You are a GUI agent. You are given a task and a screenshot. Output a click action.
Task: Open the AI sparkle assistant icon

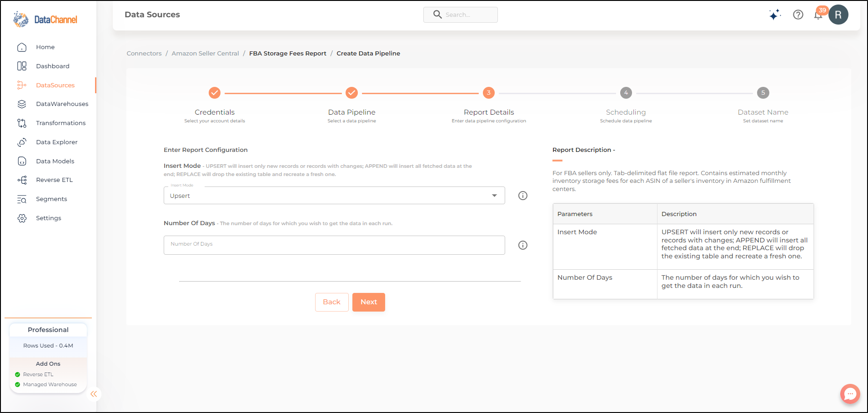pos(775,15)
